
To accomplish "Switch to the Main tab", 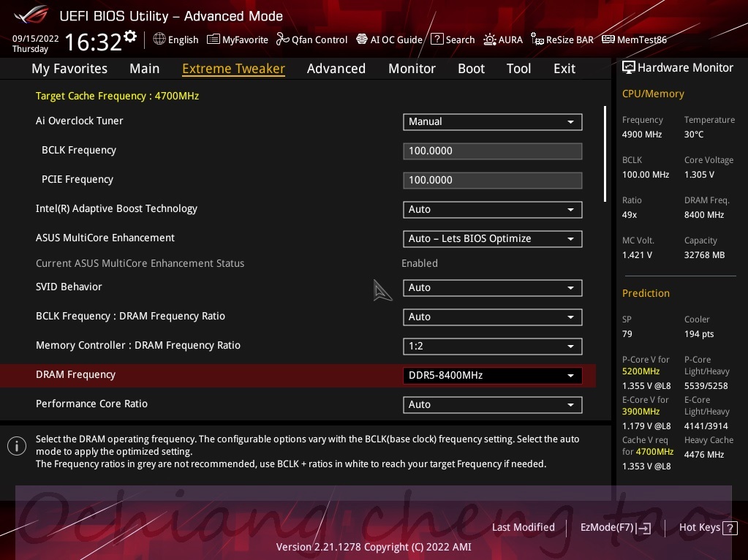I will point(145,69).
